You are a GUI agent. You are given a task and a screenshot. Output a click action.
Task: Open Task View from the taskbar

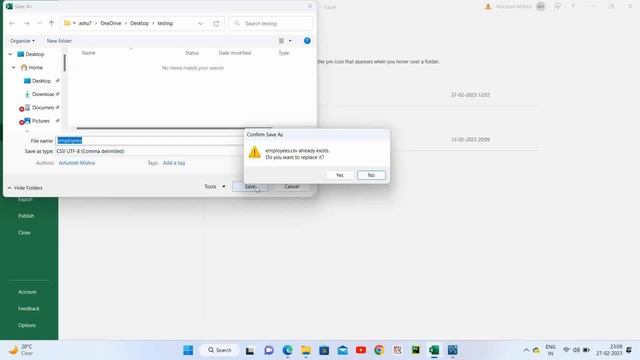point(250,350)
